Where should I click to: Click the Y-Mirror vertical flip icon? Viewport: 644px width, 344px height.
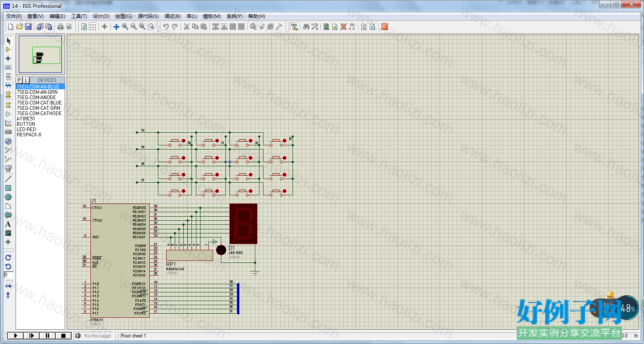[8, 295]
